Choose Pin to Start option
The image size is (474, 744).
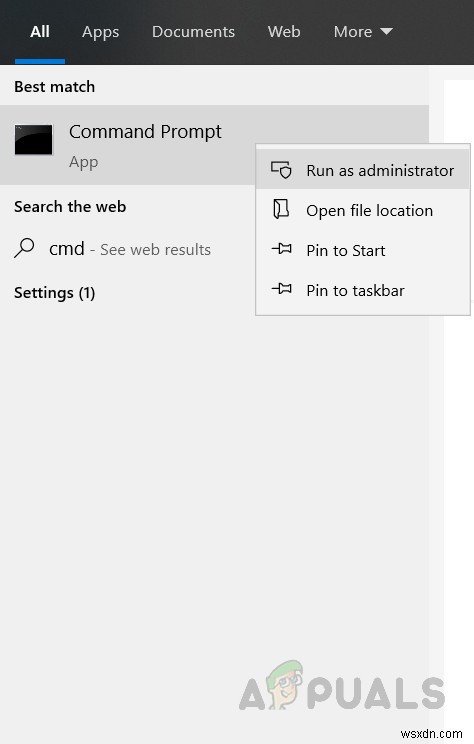click(x=362, y=250)
